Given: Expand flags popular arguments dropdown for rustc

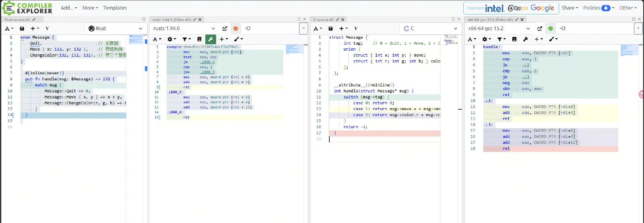Looking at the screenshot, I should tap(303, 29).
